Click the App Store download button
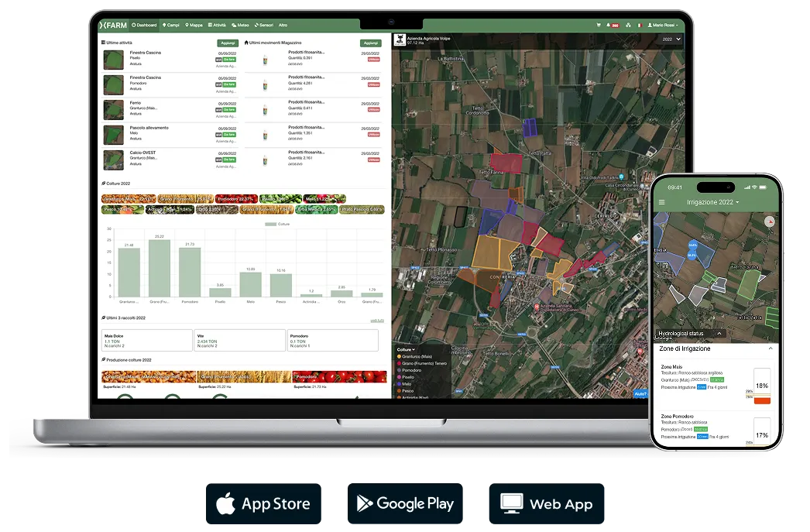 pos(263,504)
